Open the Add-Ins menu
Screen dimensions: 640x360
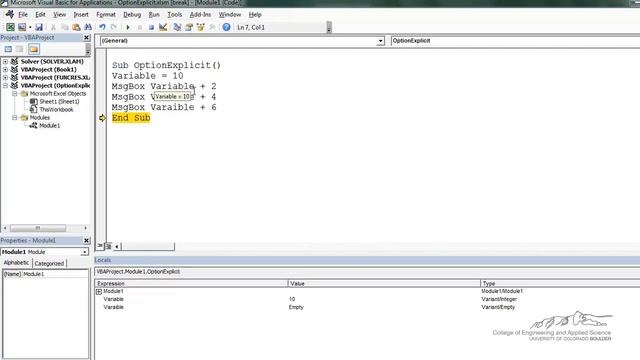pyautogui.click(x=200, y=14)
